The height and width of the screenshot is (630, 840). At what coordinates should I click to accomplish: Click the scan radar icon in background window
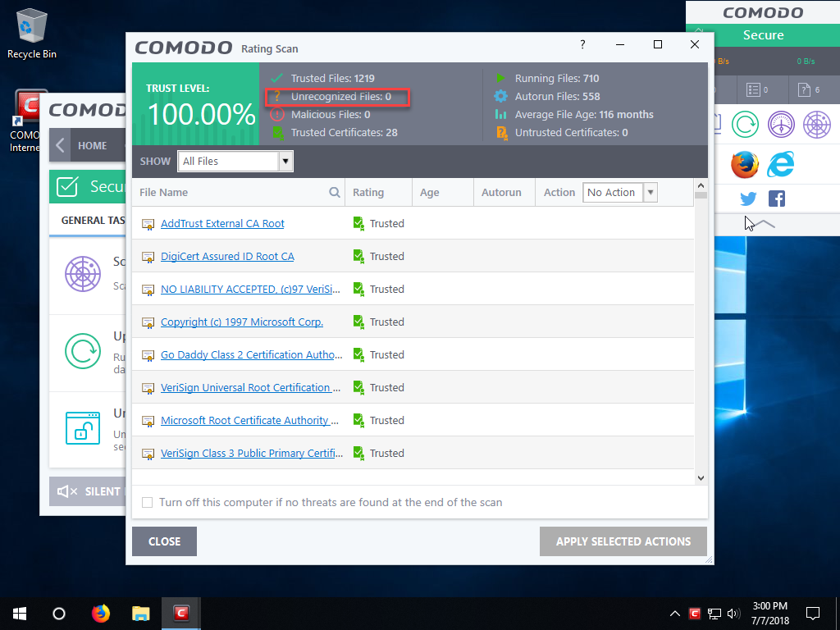tap(83, 274)
